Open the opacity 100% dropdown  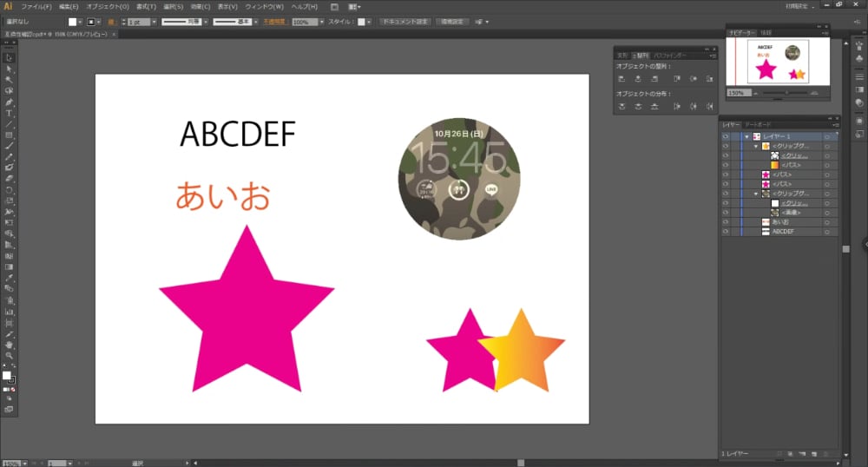coord(322,21)
